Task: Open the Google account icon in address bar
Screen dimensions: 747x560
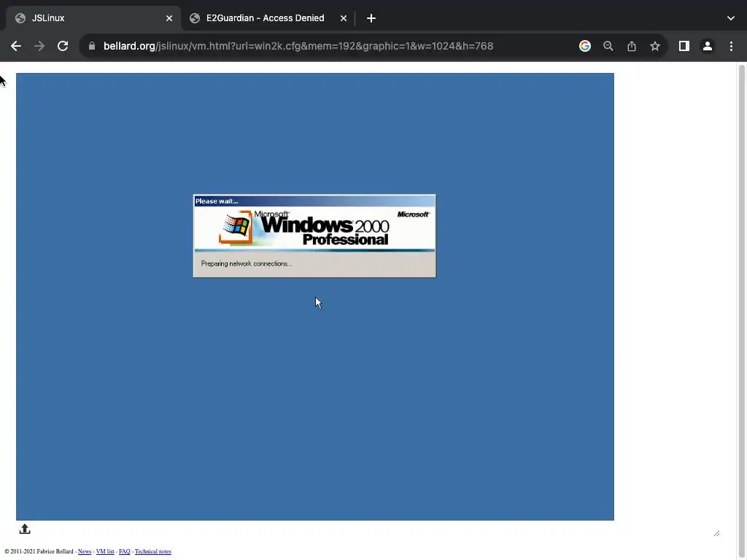Action: 584,46
